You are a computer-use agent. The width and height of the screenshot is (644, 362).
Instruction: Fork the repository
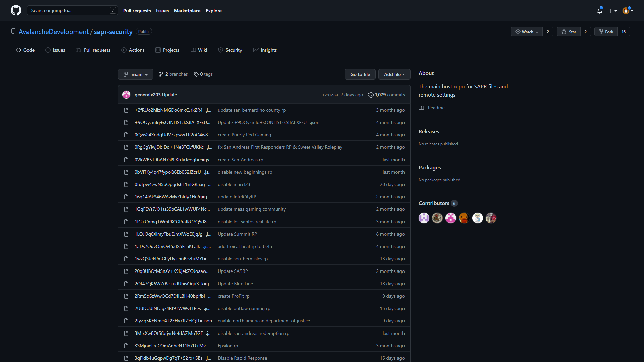click(x=606, y=32)
